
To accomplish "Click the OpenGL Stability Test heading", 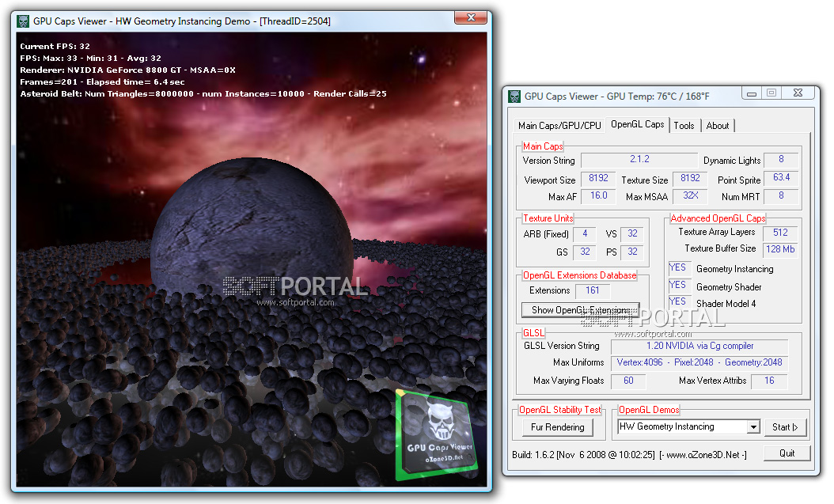I will [x=559, y=410].
